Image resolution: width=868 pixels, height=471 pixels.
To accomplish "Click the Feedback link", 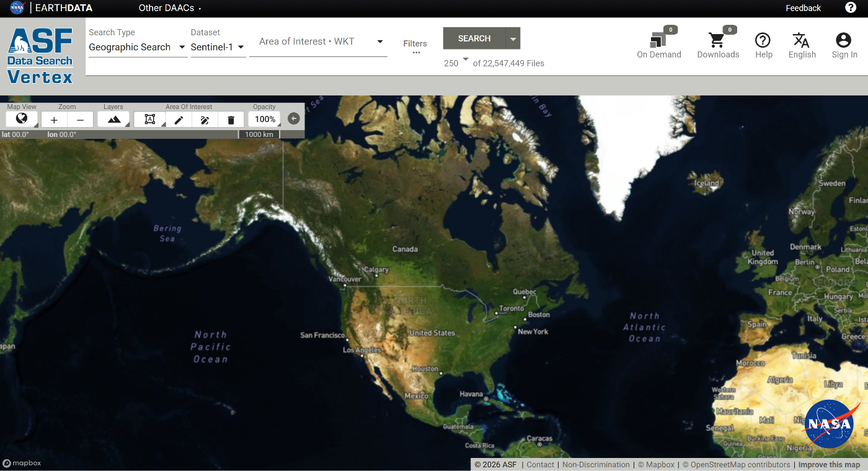I will tap(803, 8).
